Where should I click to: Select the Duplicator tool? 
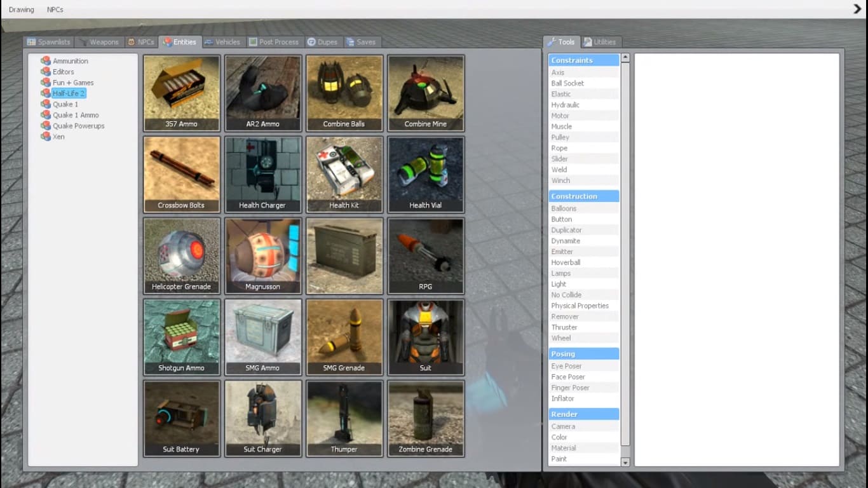(x=584, y=230)
